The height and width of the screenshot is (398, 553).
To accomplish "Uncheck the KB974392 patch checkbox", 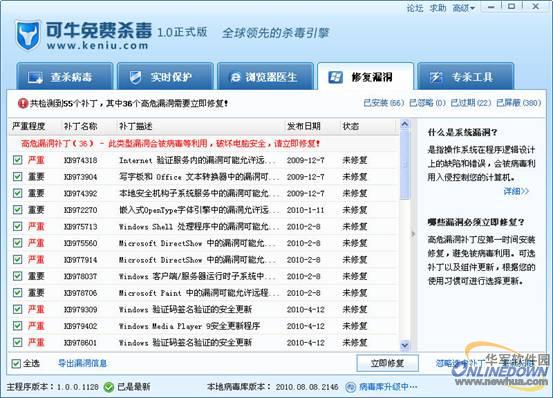I will click(x=17, y=193).
